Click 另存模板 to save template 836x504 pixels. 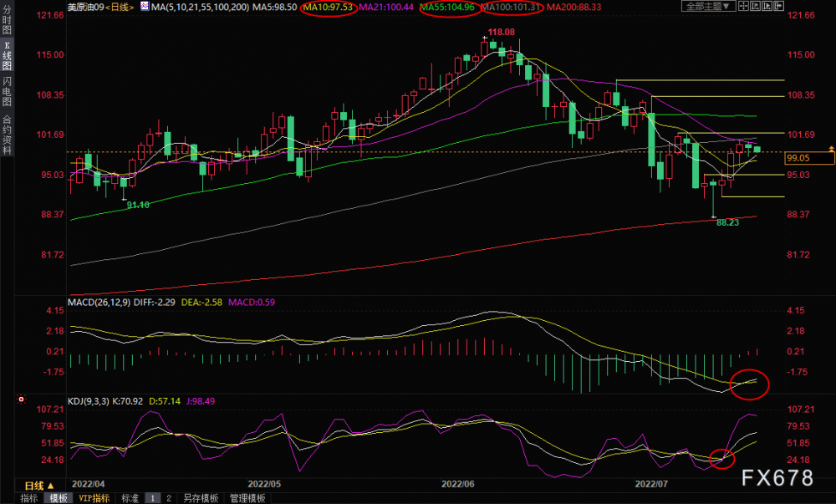(201, 498)
